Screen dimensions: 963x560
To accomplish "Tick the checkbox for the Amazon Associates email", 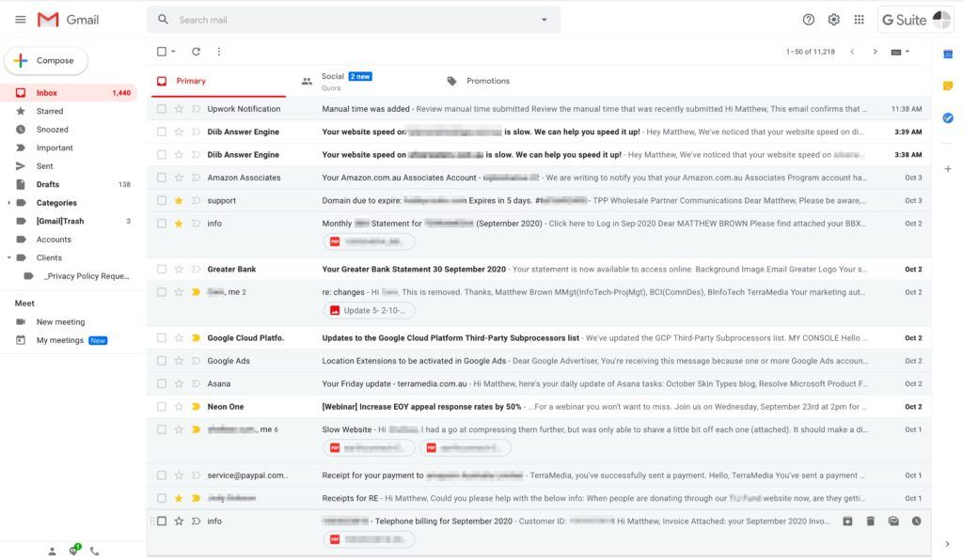I will coord(162,178).
